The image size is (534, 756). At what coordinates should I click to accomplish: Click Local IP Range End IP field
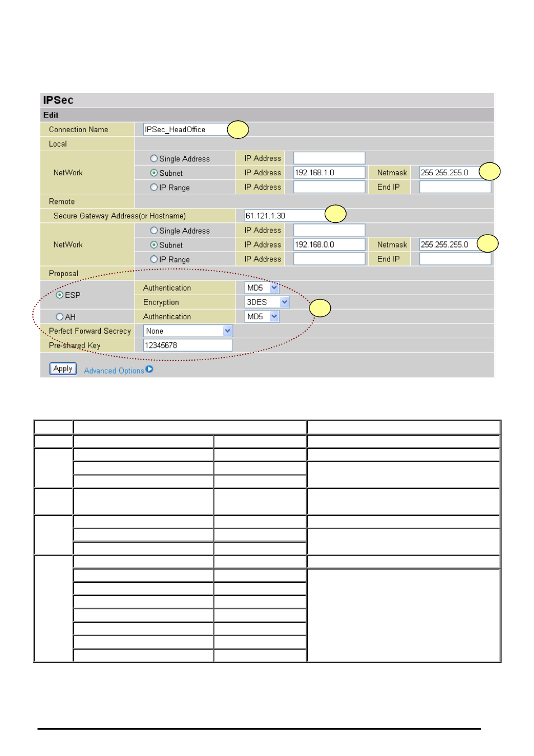click(455, 187)
